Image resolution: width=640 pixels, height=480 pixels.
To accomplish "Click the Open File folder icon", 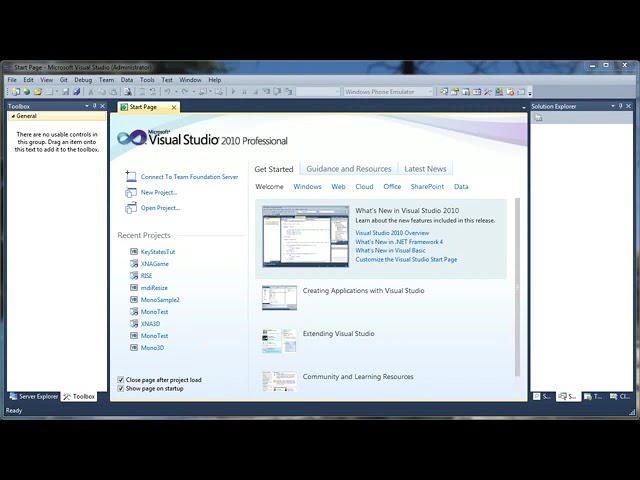I will [x=38, y=92].
